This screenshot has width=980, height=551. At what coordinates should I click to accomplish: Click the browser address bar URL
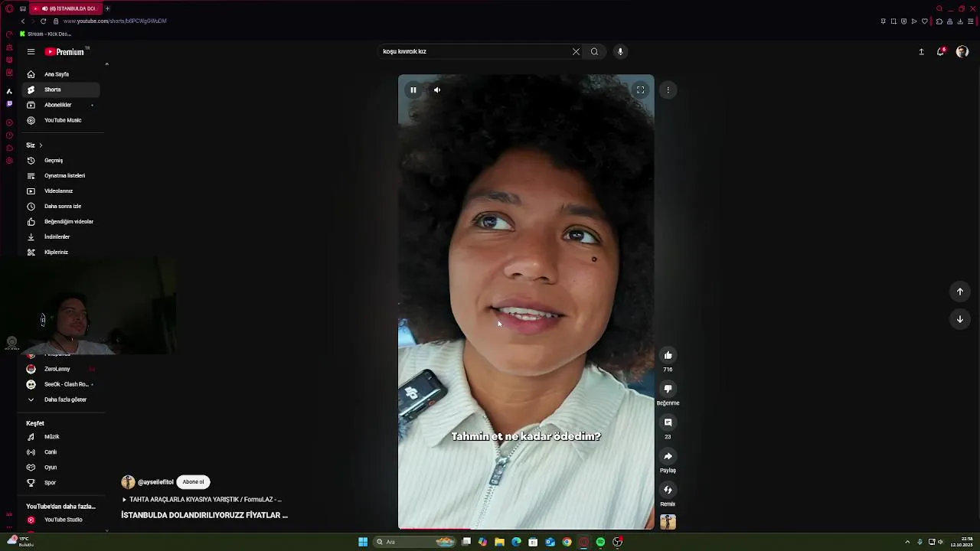pyautogui.click(x=115, y=21)
